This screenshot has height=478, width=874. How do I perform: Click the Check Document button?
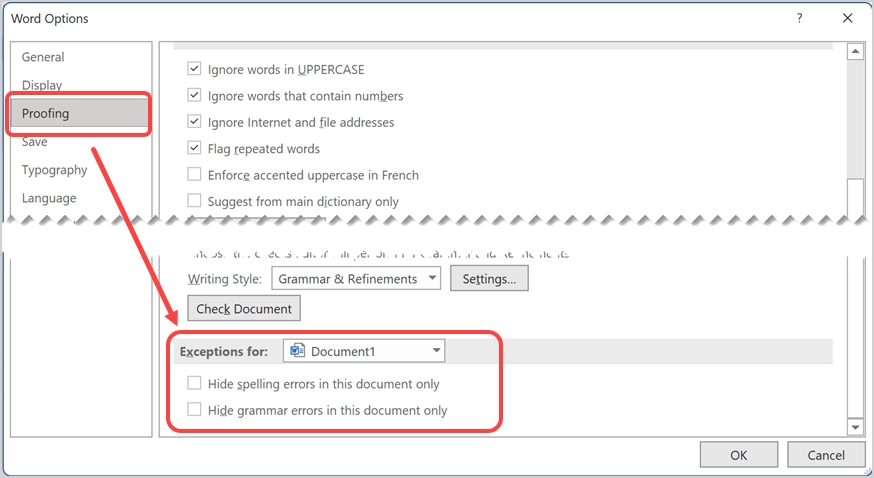tap(244, 309)
